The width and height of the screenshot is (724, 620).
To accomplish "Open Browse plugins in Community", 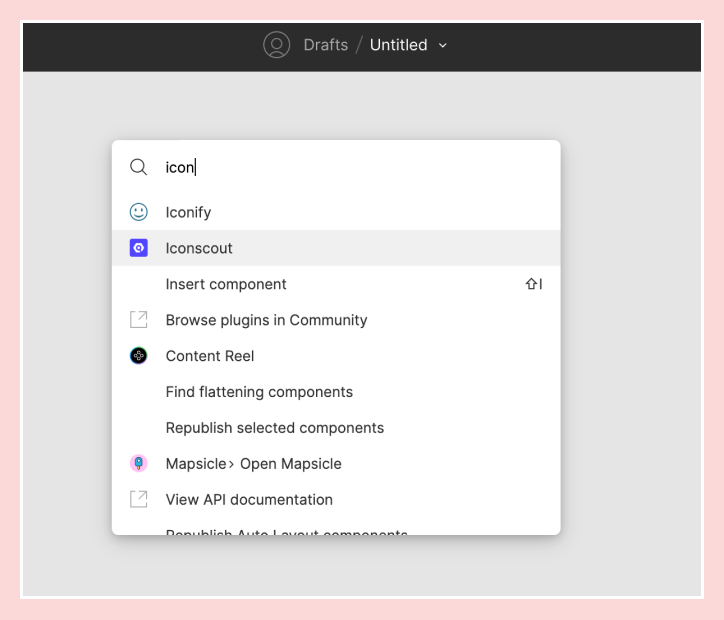I will point(266,320).
